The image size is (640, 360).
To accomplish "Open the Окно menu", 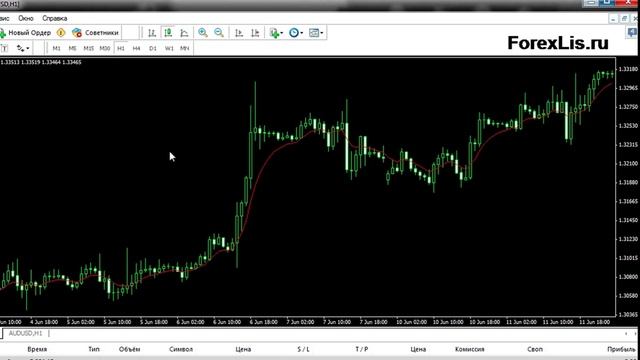I will tap(26, 18).
